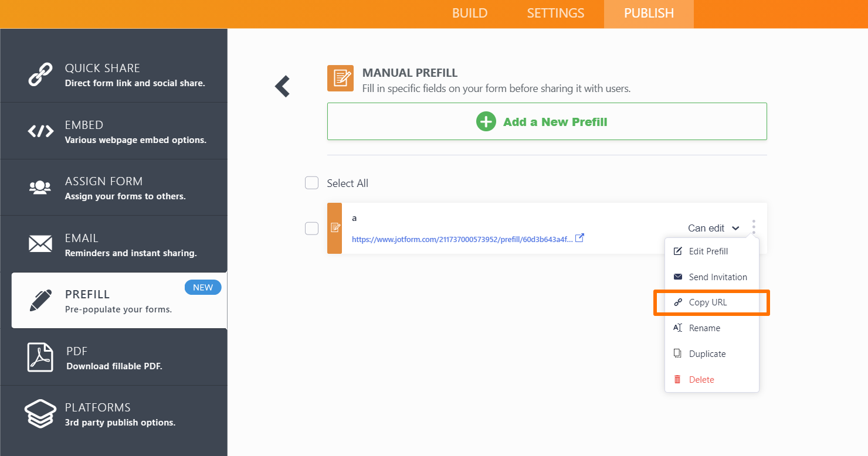Click the blue NEW badge on Prefill
The height and width of the screenshot is (456, 868).
tap(203, 287)
